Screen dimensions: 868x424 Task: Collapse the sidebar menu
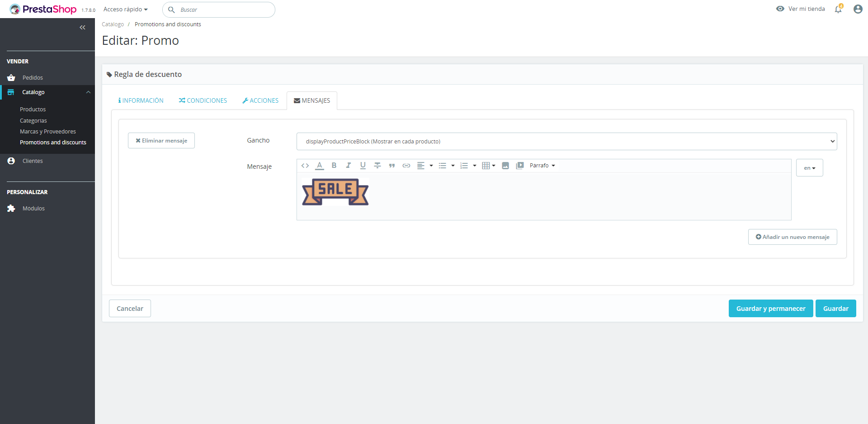[x=82, y=28]
